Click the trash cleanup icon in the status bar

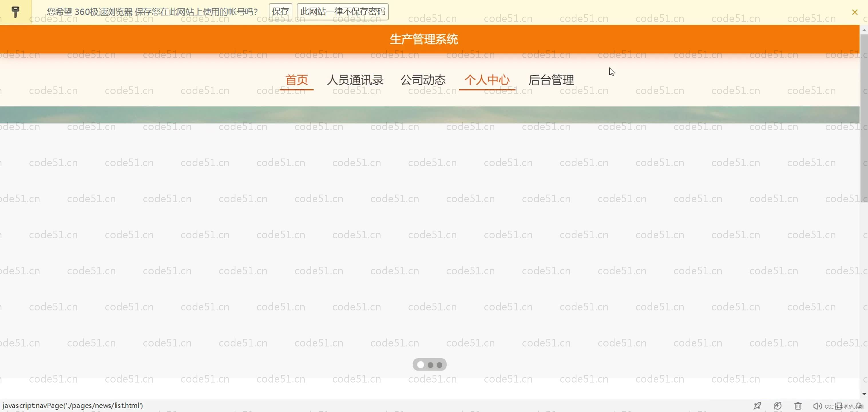pyautogui.click(x=798, y=406)
